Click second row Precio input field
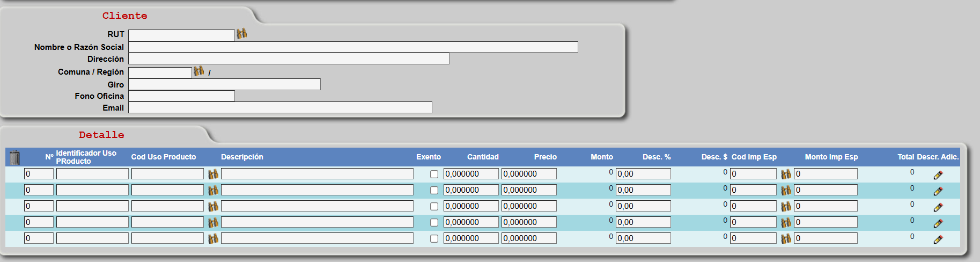The width and height of the screenshot is (980, 262). [x=528, y=190]
